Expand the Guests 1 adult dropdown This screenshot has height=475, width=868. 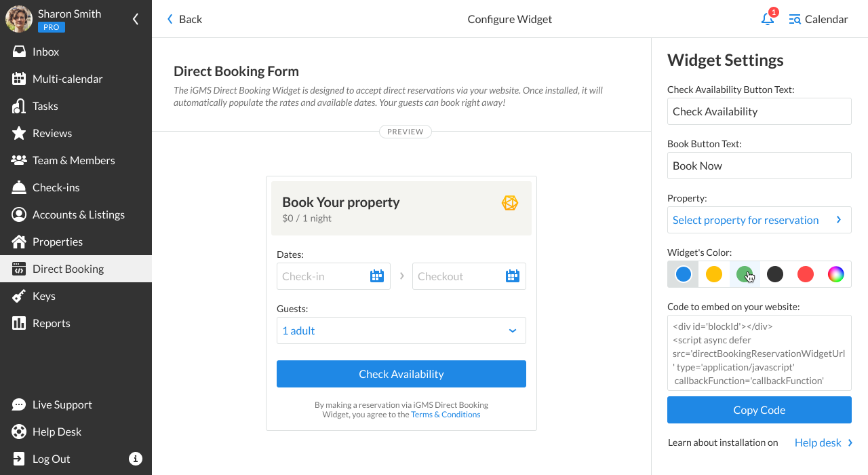401,330
